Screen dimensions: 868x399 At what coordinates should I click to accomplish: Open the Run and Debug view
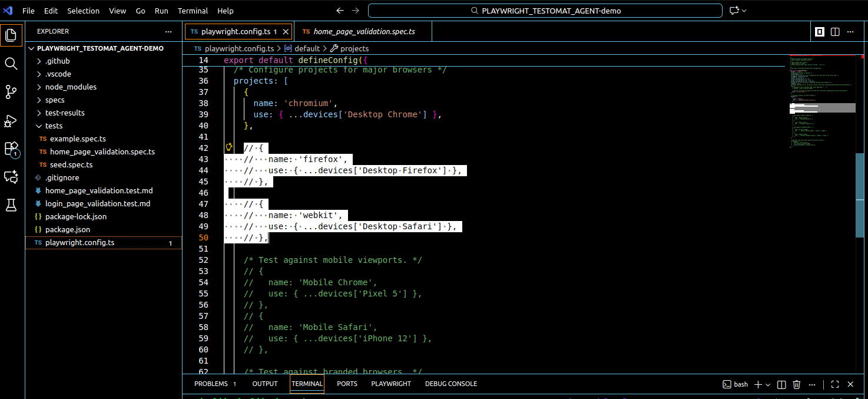(x=11, y=121)
